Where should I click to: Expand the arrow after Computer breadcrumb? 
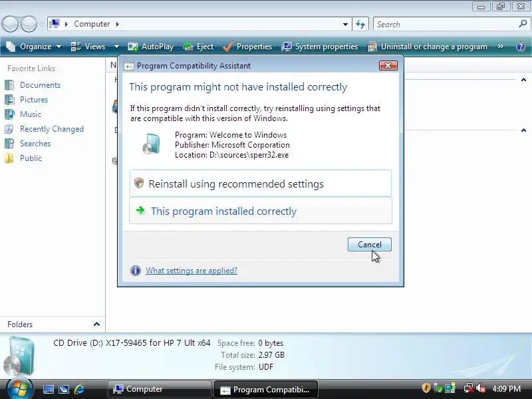pyautogui.click(x=118, y=24)
